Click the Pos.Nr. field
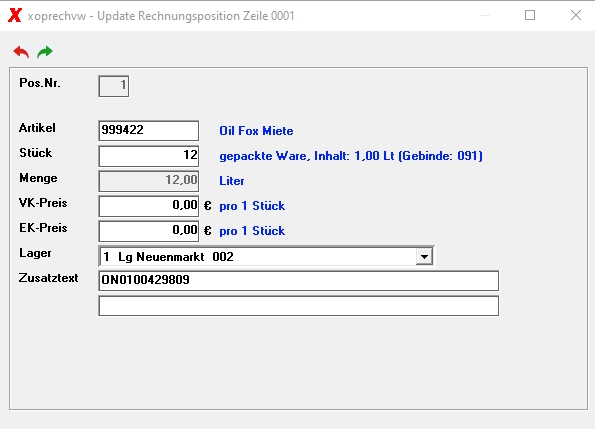 point(113,86)
